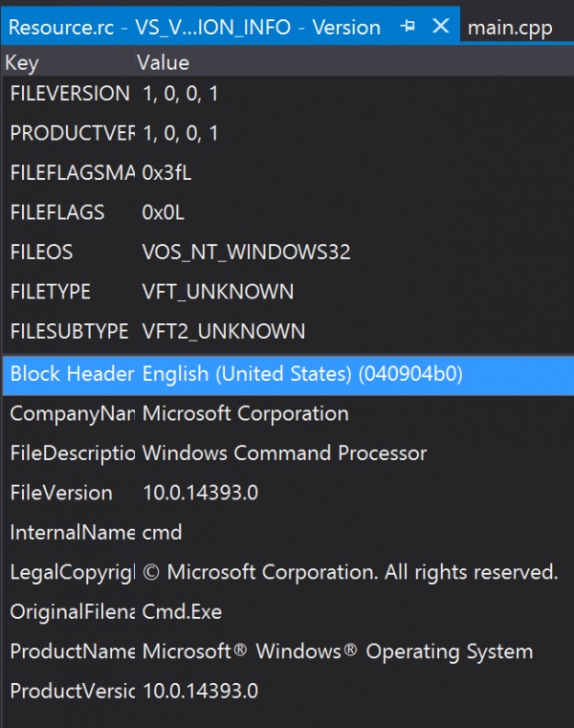Edit the FileDescription Windows Command Processor value

[x=284, y=453]
